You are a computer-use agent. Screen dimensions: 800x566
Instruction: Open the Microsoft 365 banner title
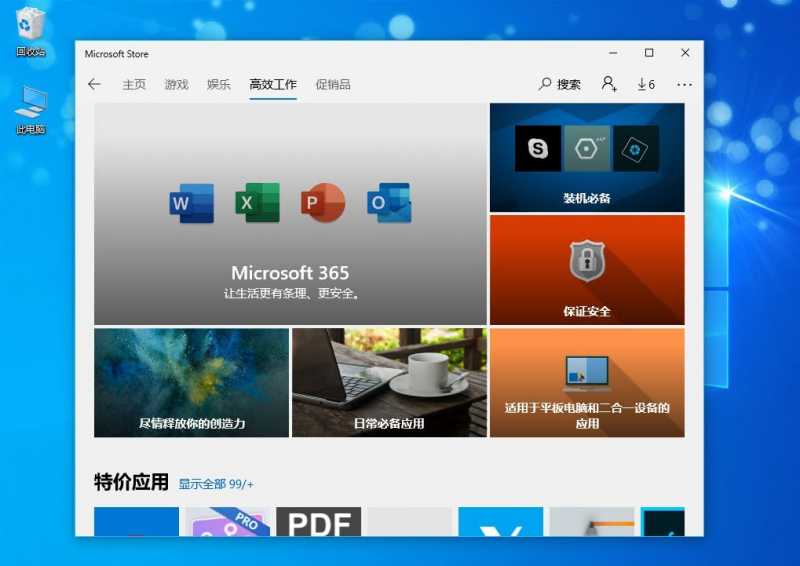click(290, 273)
